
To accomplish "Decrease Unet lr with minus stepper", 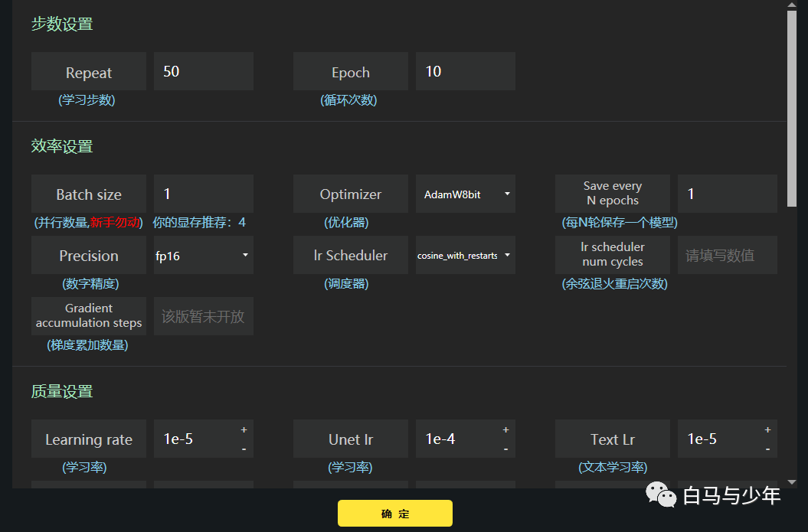I will click(x=505, y=449).
